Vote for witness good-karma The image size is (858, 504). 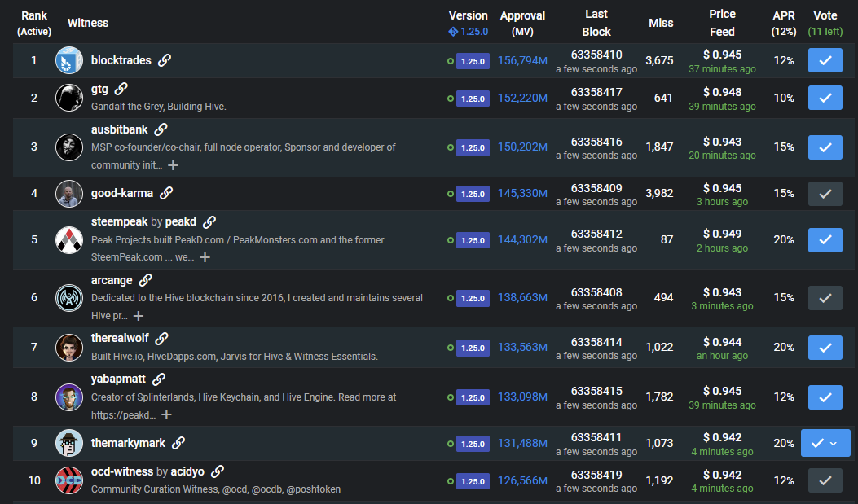[825, 193]
